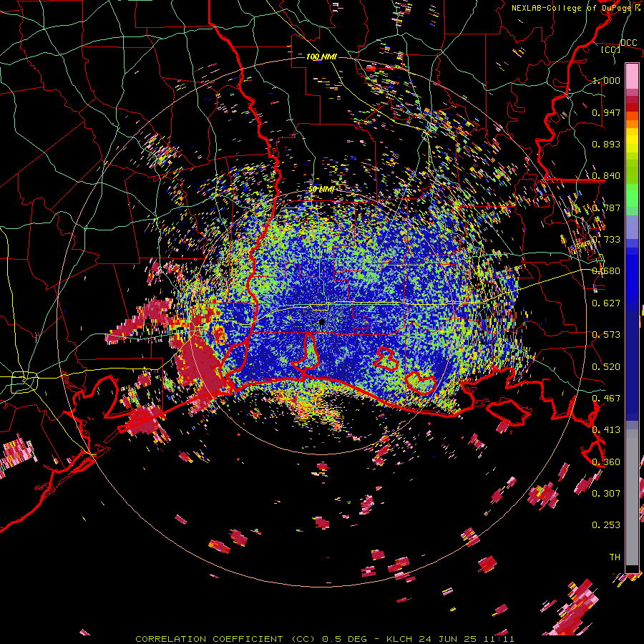The width and height of the screenshot is (644, 644).
Task: Select the 0.520 scale value
Action: tap(606, 367)
